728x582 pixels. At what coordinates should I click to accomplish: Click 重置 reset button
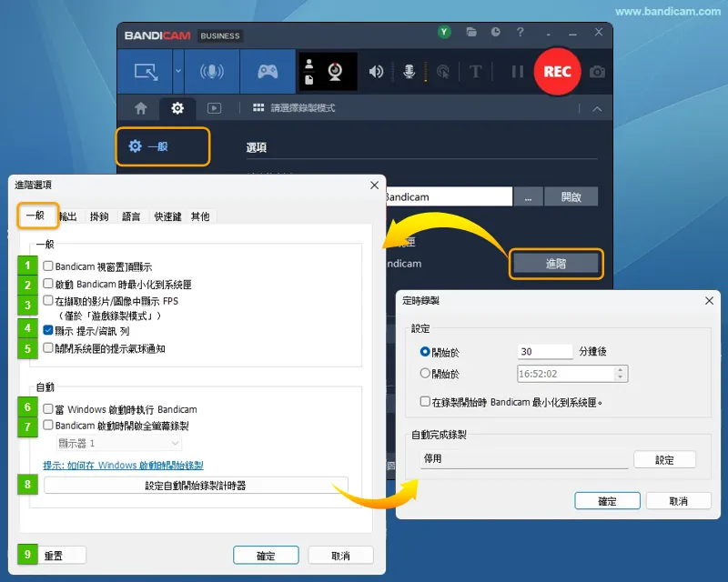(x=62, y=556)
